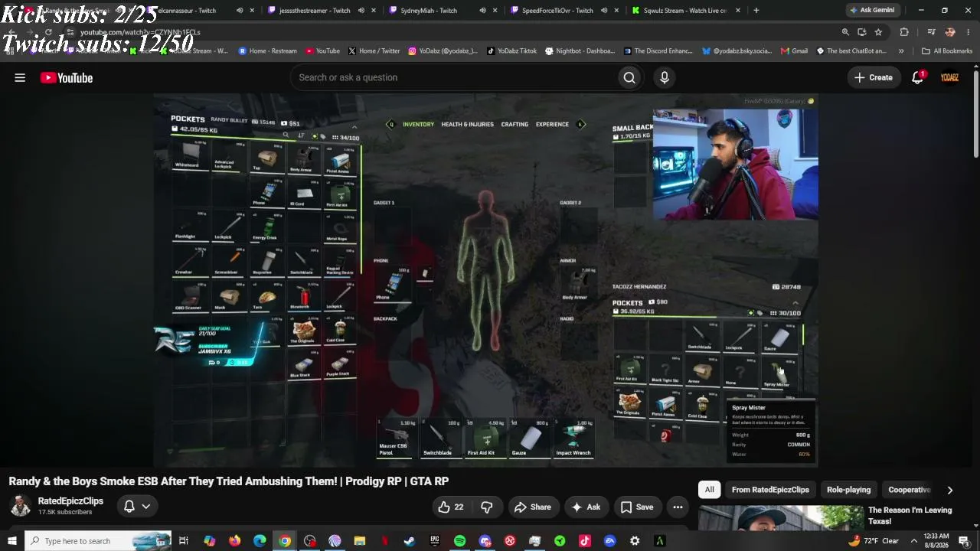Show more category chips with the arrow
980x551 pixels.
pos(950,490)
